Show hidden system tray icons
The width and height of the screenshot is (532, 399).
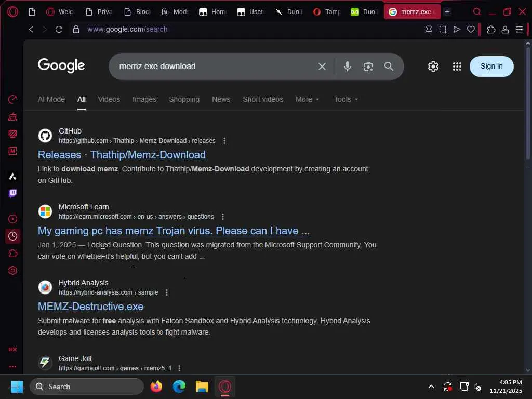(431, 387)
